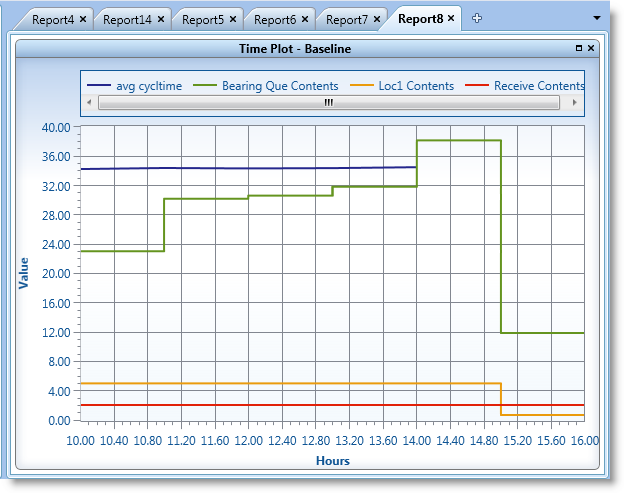Switch to the Report6 tab
The height and width of the screenshot is (493, 624).
tap(275, 19)
